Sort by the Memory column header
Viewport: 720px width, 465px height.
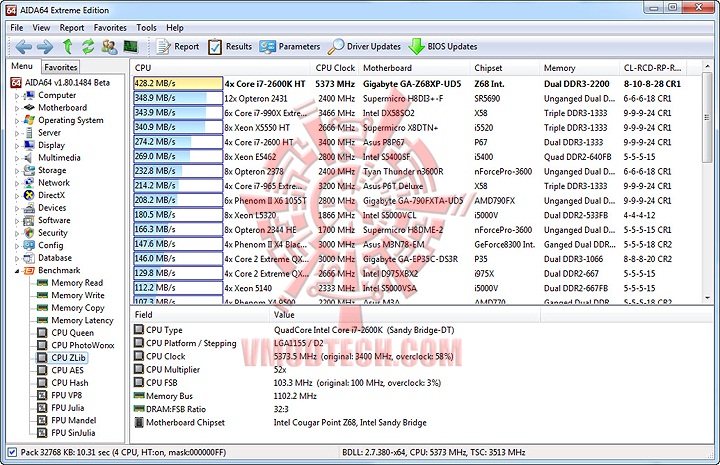pos(579,68)
